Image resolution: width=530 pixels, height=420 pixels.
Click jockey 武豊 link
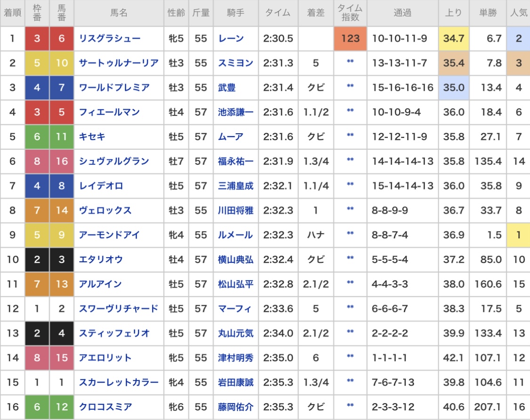[x=227, y=88]
